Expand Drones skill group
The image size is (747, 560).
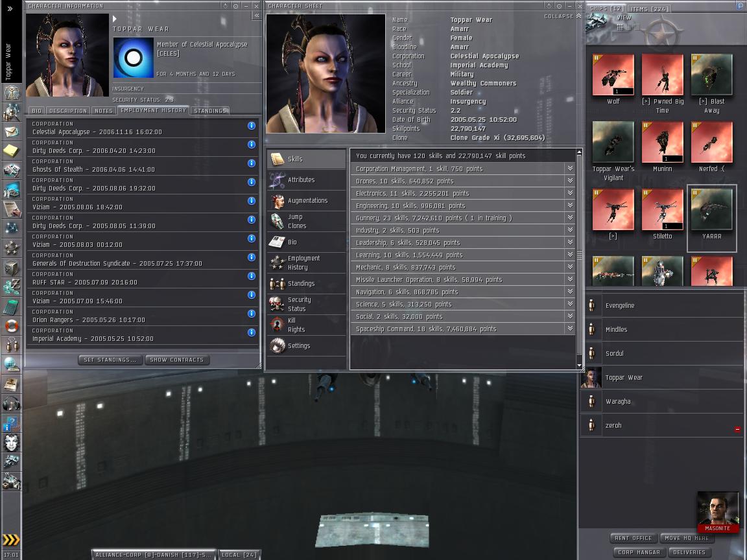[x=570, y=181]
